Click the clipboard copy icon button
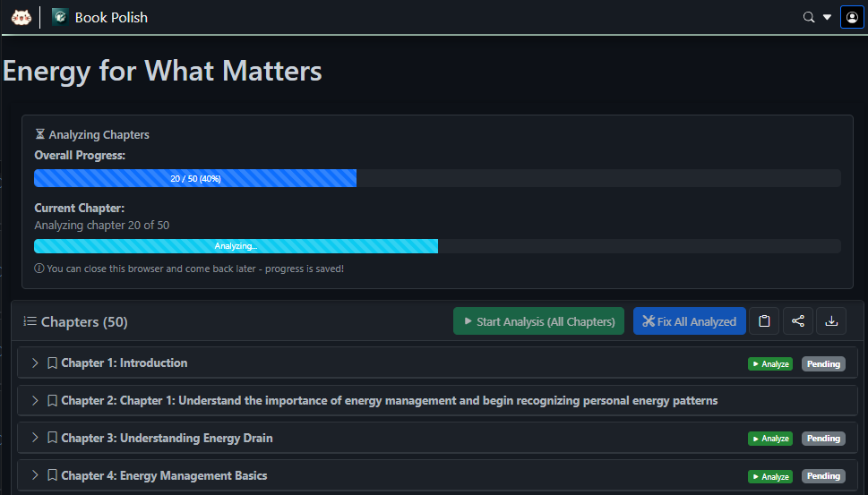This screenshot has height=495, width=868. (x=764, y=321)
